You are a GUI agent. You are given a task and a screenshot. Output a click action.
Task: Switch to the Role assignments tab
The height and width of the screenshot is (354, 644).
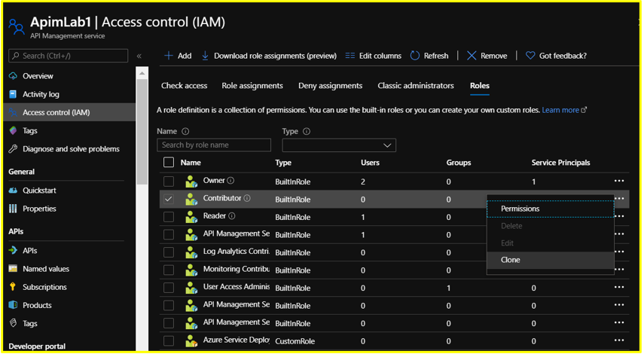[252, 85]
